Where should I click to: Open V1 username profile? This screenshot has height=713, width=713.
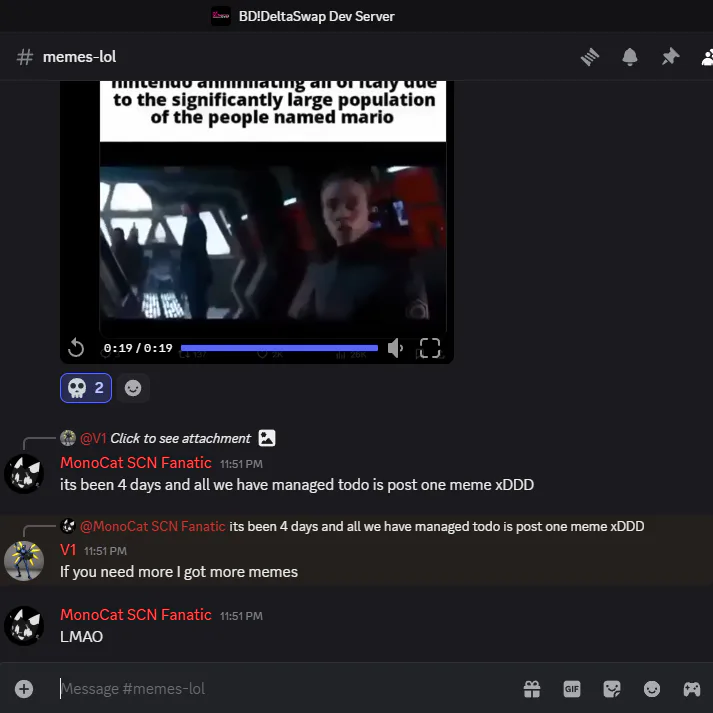[68, 550]
